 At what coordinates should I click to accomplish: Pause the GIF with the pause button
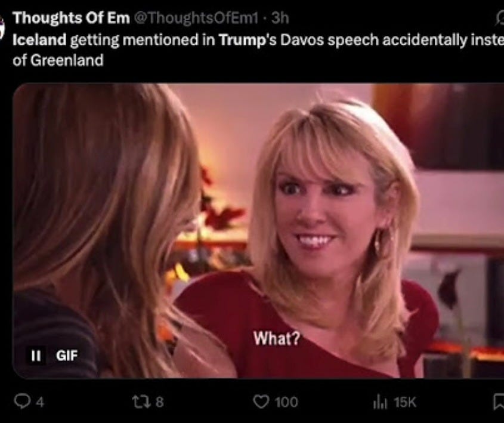click(36, 356)
